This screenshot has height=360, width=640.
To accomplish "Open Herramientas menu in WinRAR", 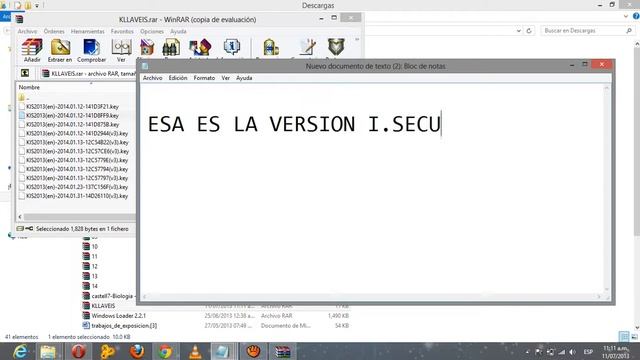I will [x=88, y=31].
